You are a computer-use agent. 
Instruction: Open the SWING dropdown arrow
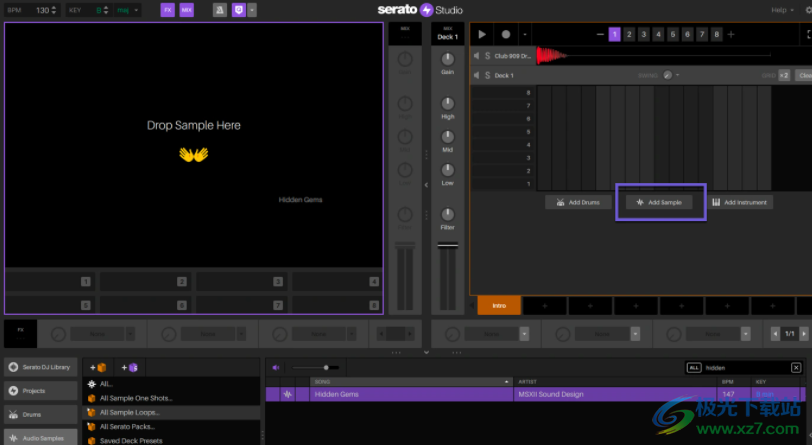pos(677,75)
